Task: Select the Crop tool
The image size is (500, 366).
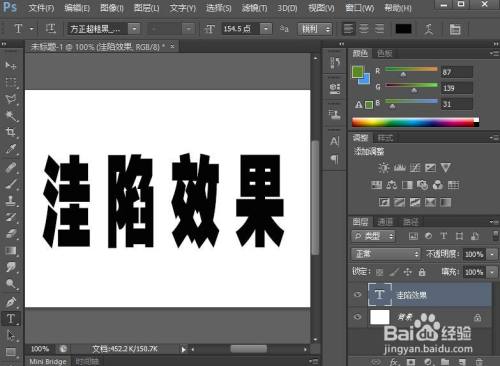Action: pos(11,132)
